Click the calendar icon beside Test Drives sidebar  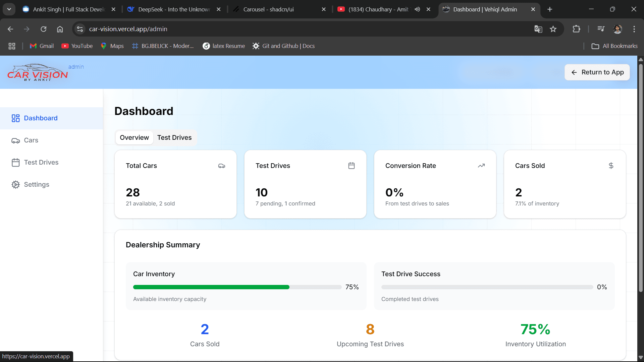click(x=15, y=163)
